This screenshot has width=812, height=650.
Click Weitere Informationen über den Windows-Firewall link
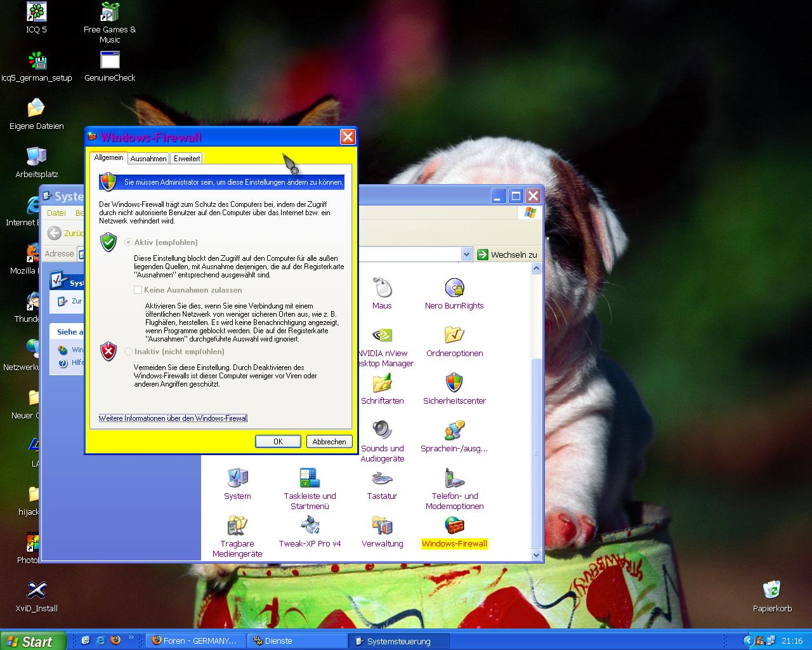coord(173,418)
